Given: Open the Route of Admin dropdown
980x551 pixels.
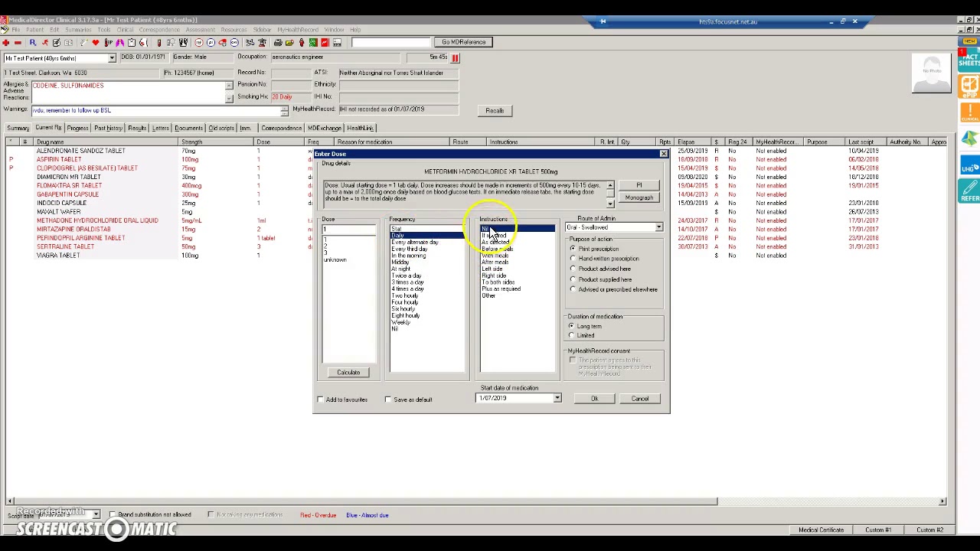Looking at the screenshot, I should point(658,228).
